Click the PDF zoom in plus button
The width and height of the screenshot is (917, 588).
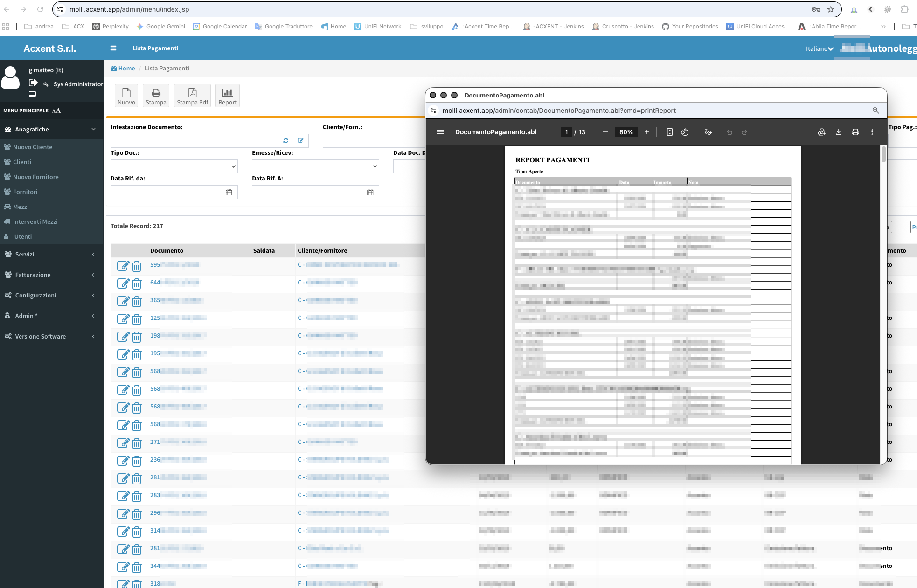coord(646,132)
